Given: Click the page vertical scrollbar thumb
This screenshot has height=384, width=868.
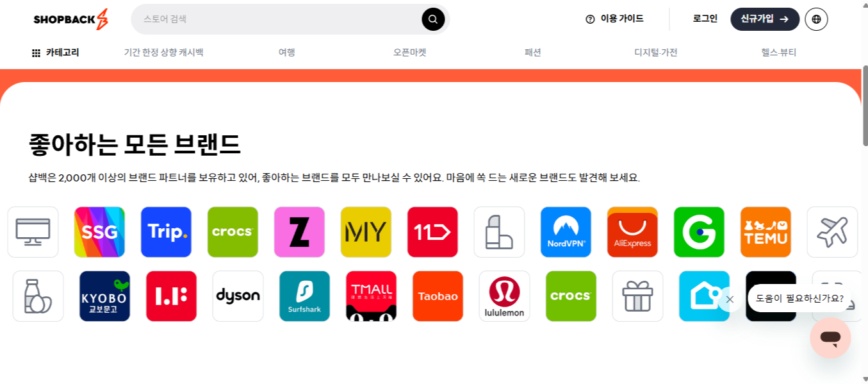Looking at the screenshot, I should pyautogui.click(x=865, y=106).
